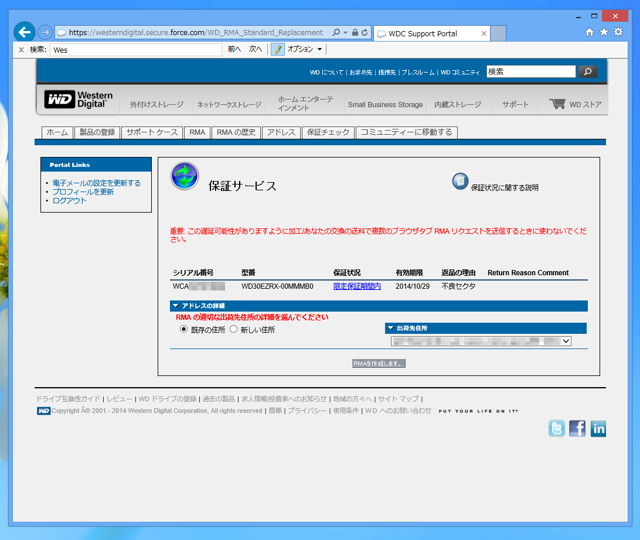Viewport: 640px width, 540px height.
Task: Open a new browser tab
Action: pyautogui.click(x=498, y=33)
